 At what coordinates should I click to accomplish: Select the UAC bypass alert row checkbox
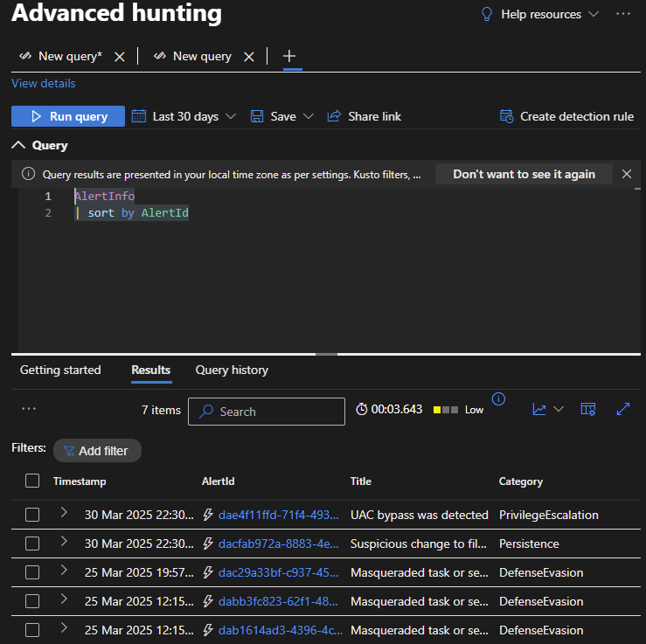[x=32, y=515]
